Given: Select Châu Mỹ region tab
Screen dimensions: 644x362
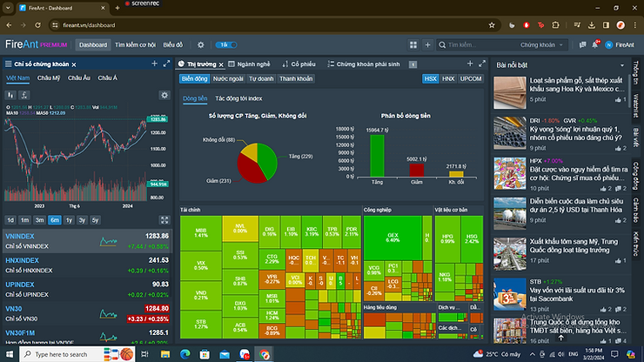Looking at the screenshot, I should (x=49, y=78).
